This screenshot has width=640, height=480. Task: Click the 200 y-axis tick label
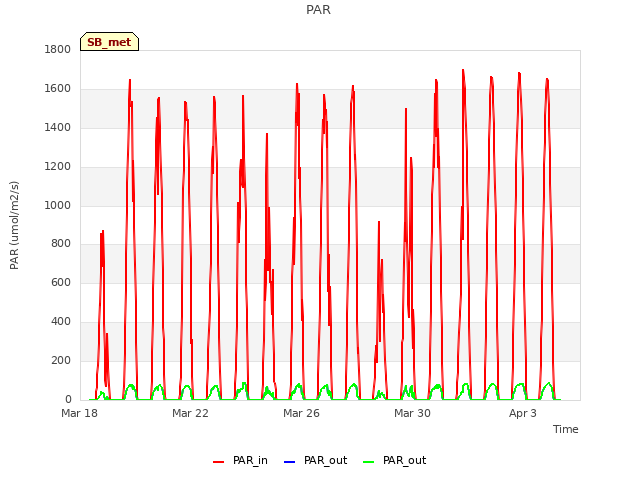click(61, 361)
